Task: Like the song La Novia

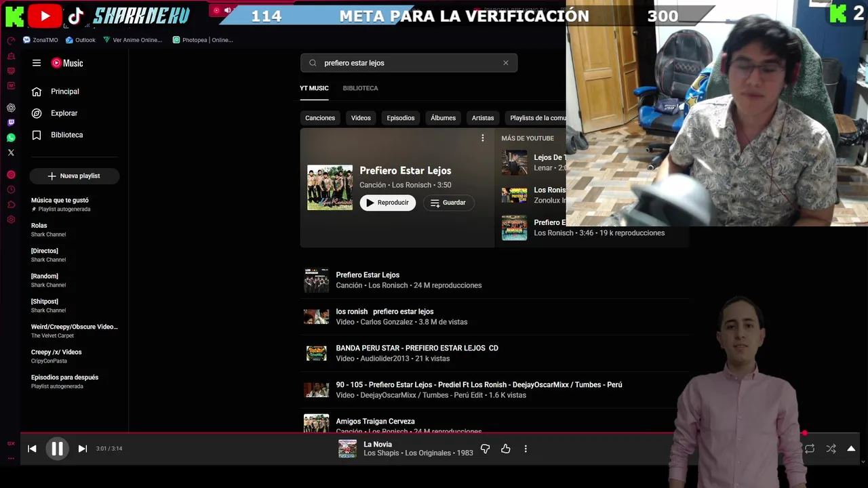Action: (x=505, y=449)
